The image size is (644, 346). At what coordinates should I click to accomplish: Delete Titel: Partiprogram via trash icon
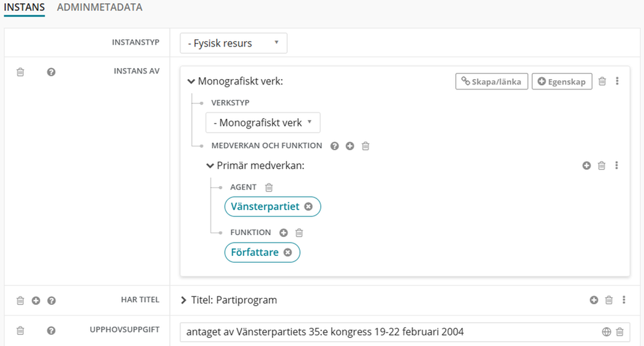pos(609,300)
